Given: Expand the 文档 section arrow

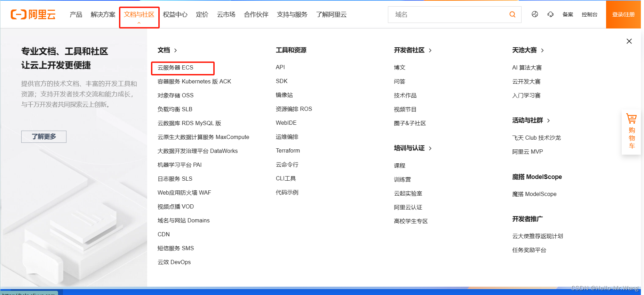Looking at the screenshot, I should (x=175, y=50).
